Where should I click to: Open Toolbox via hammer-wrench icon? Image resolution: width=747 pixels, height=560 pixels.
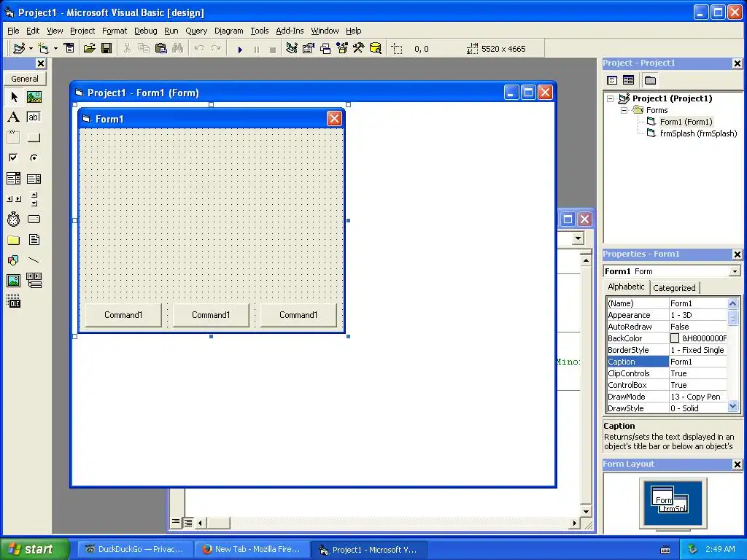tap(359, 49)
